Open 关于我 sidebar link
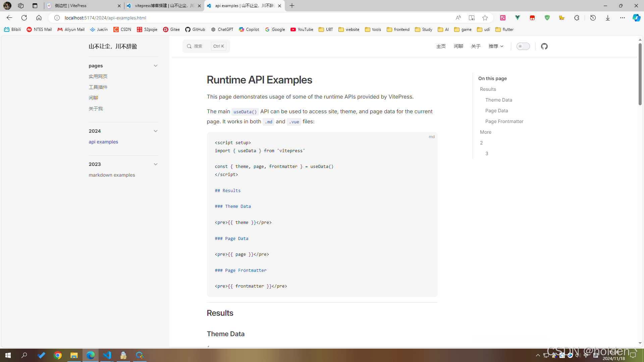This screenshot has width=644, height=362. (96, 109)
